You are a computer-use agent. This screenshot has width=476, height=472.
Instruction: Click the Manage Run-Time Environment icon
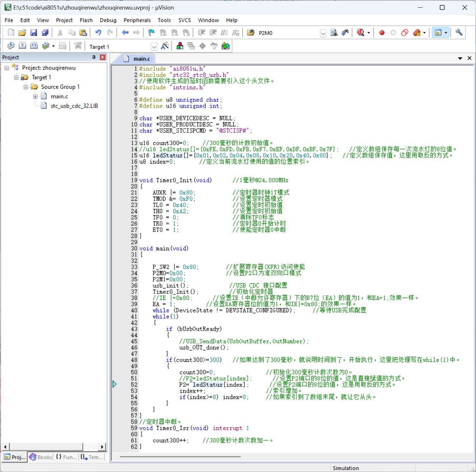225,46
